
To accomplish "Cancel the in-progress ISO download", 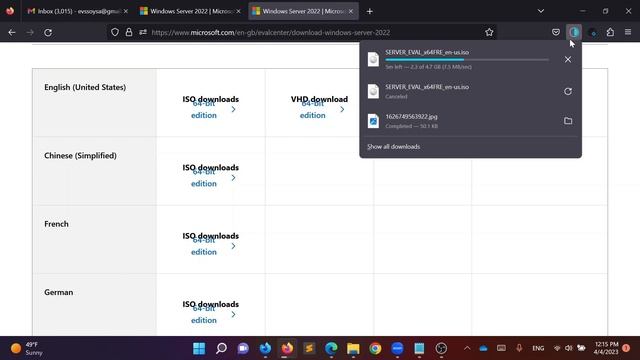I will point(568,60).
